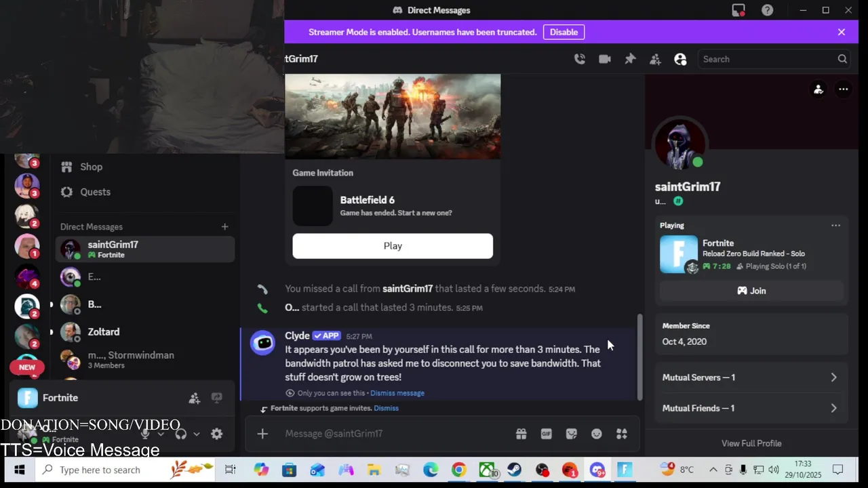868x488 pixels.
Task: Open headphone output options dropdown
Action: pyautogui.click(x=197, y=434)
